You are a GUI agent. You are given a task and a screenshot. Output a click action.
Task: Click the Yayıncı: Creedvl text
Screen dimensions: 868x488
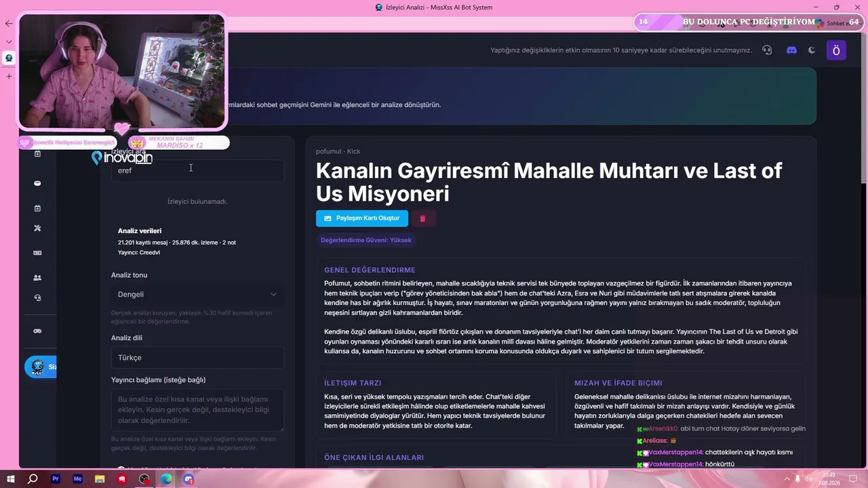[x=139, y=252]
